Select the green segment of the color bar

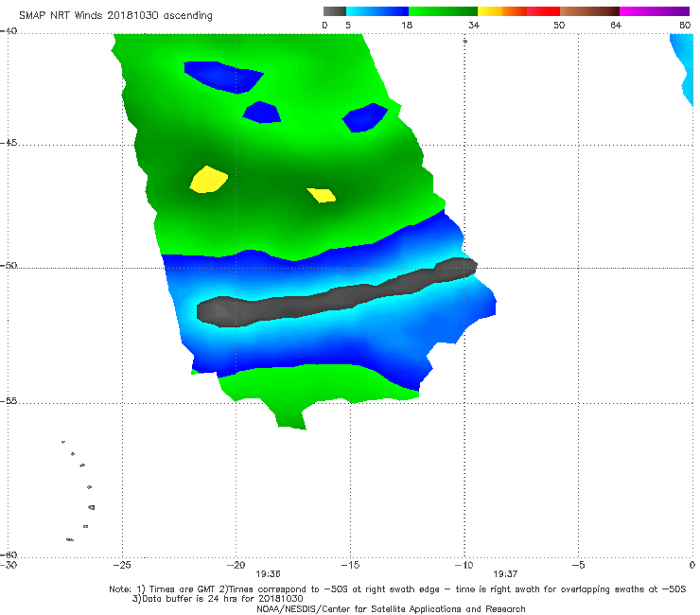(444, 11)
